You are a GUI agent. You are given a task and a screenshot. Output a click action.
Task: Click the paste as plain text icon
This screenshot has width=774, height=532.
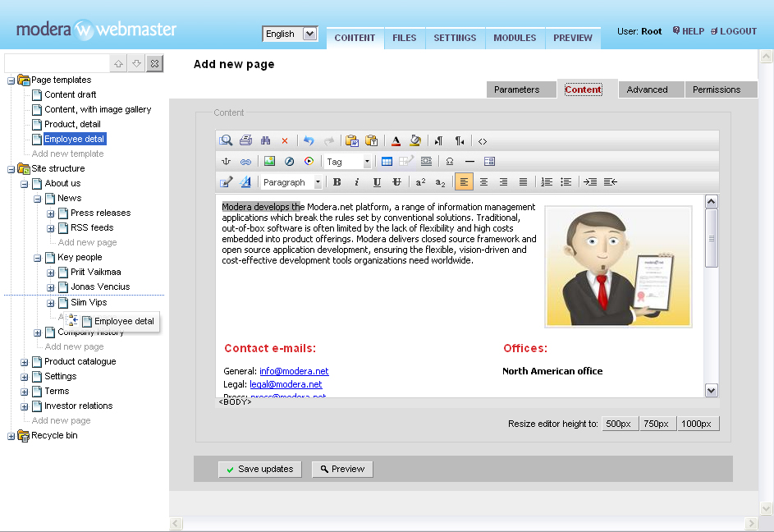click(x=371, y=140)
